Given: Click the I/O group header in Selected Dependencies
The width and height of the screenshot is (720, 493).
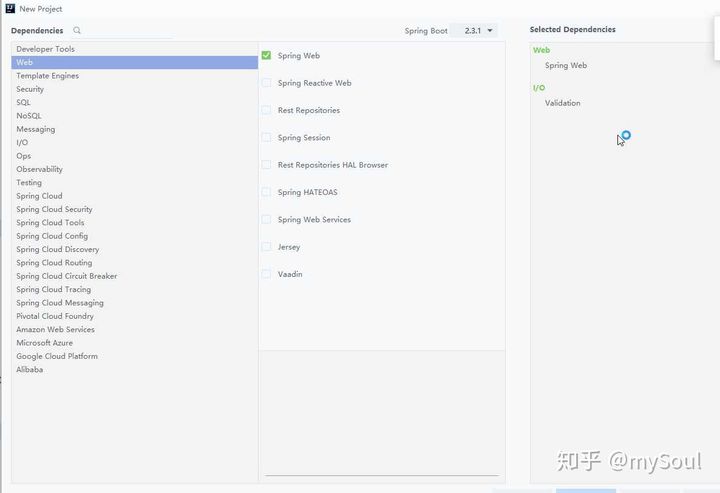Looking at the screenshot, I should click(x=539, y=88).
